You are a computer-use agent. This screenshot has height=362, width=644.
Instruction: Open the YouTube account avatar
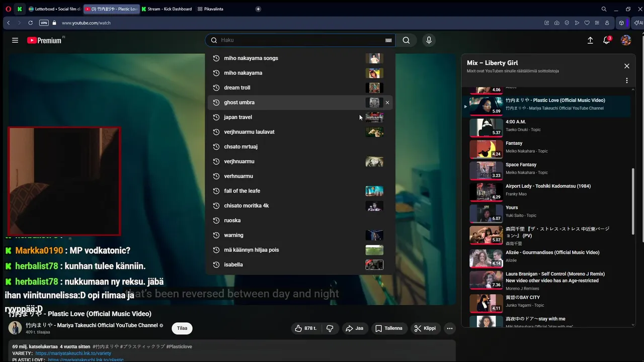coord(626,40)
